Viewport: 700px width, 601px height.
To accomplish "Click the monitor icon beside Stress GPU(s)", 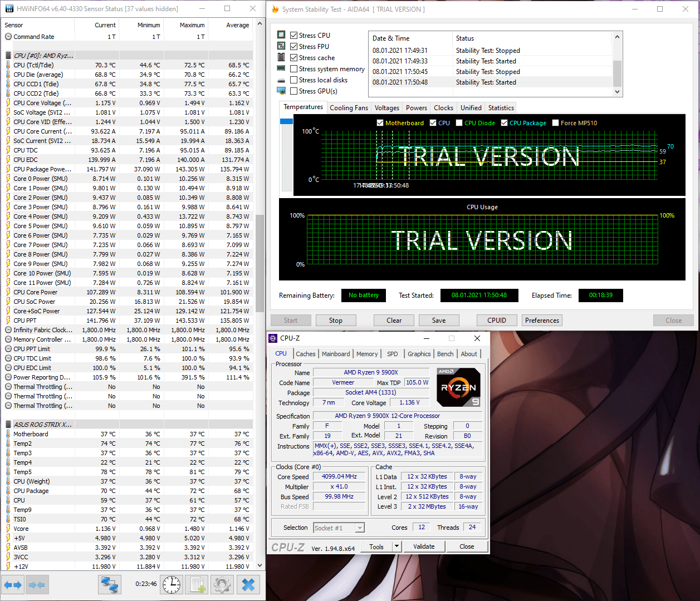I will coord(281,91).
